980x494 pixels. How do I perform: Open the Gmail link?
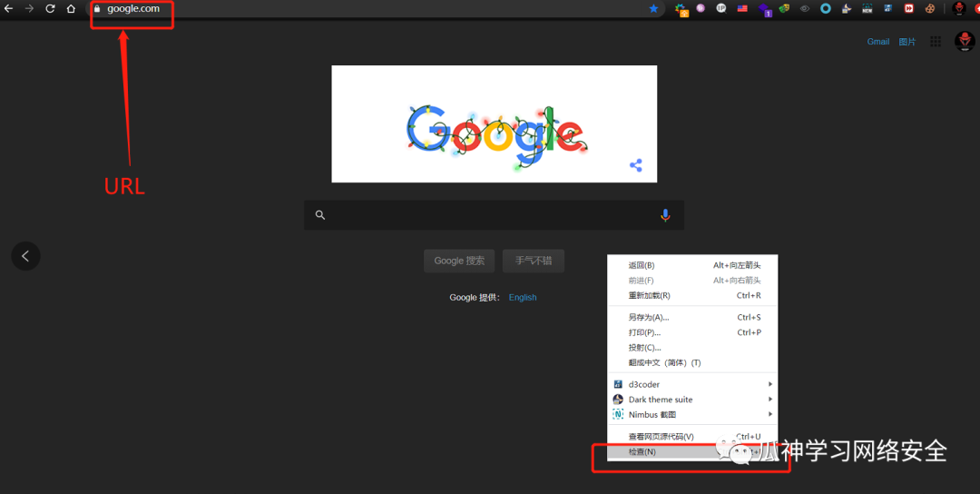877,41
